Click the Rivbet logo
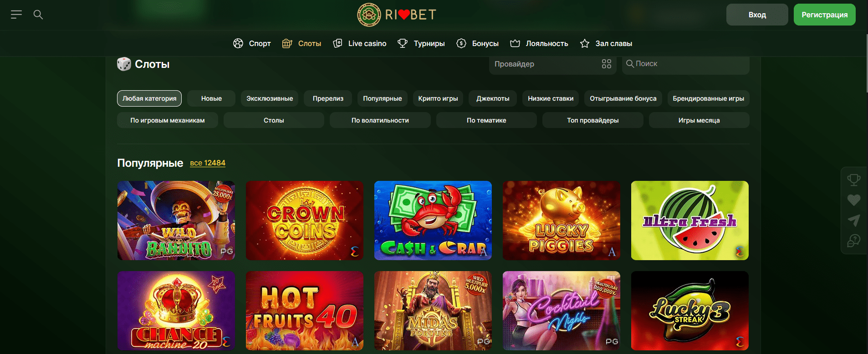The height and width of the screenshot is (354, 868). tap(397, 15)
